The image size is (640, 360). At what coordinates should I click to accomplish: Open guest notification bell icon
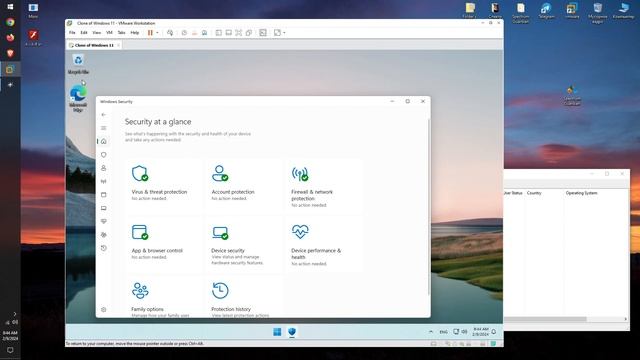point(494,332)
